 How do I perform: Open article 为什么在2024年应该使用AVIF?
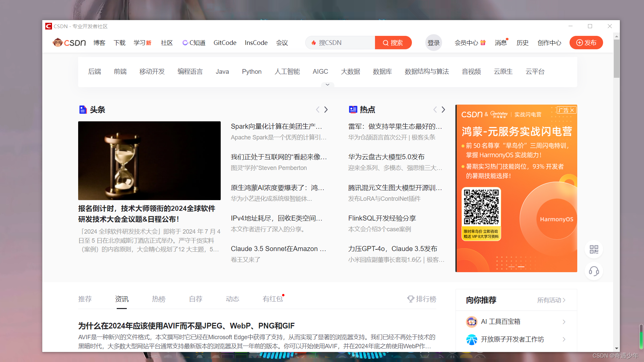pyautogui.click(x=186, y=326)
